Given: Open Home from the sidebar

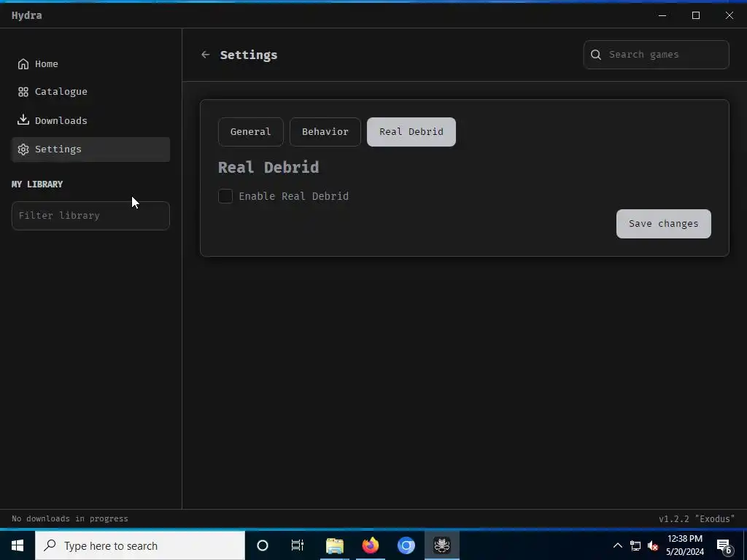Looking at the screenshot, I should [x=90, y=64].
